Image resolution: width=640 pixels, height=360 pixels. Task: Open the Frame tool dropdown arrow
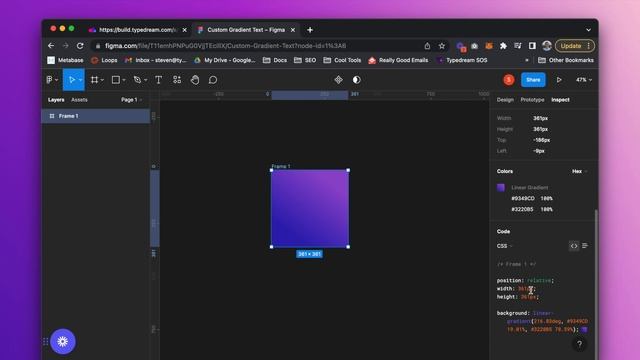(102, 80)
